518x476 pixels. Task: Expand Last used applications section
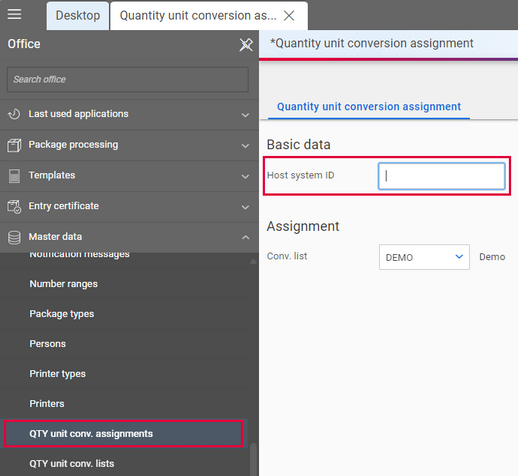click(x=245, y=115)
